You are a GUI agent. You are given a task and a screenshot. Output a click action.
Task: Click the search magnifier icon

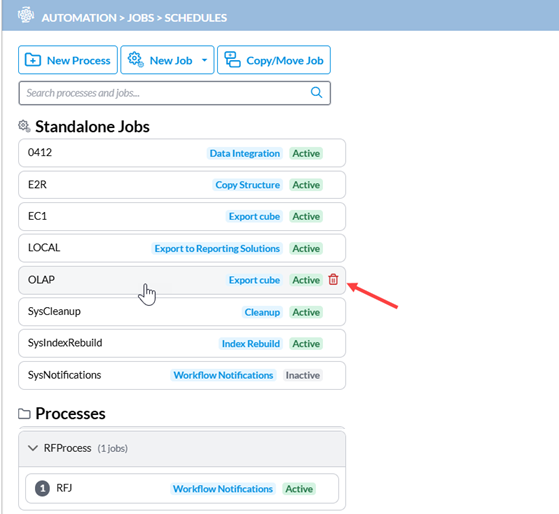pos(316,93)
